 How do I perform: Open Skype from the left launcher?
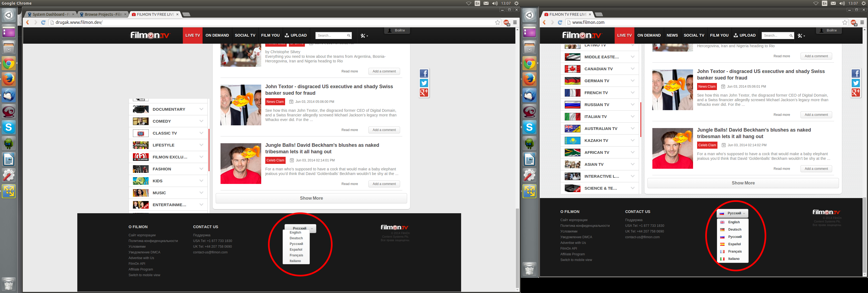point(9,128)
